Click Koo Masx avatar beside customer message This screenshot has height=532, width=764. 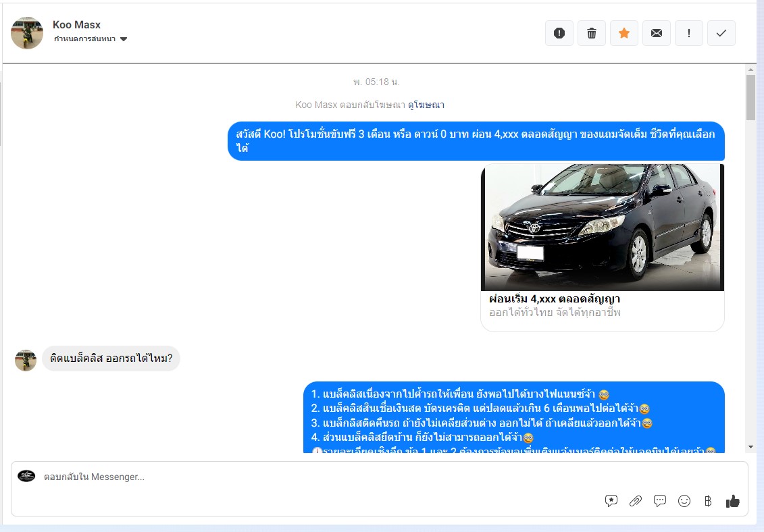point(26,361)
